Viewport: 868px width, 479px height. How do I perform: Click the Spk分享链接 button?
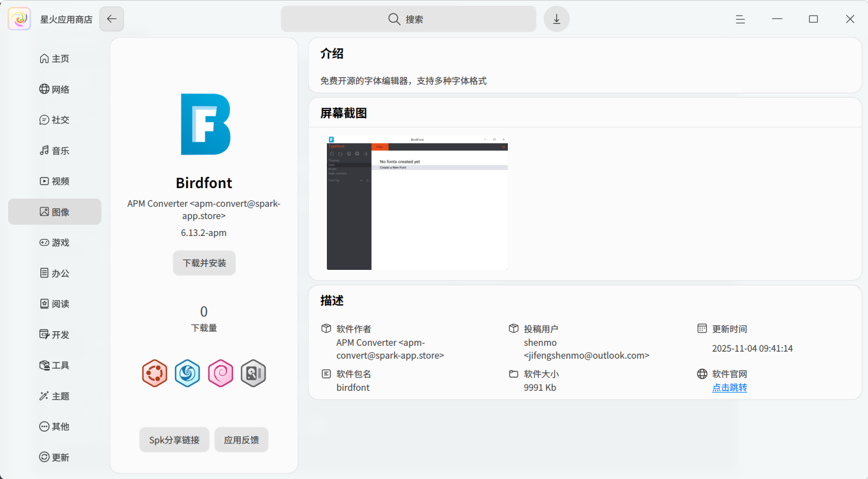point(175,440)
